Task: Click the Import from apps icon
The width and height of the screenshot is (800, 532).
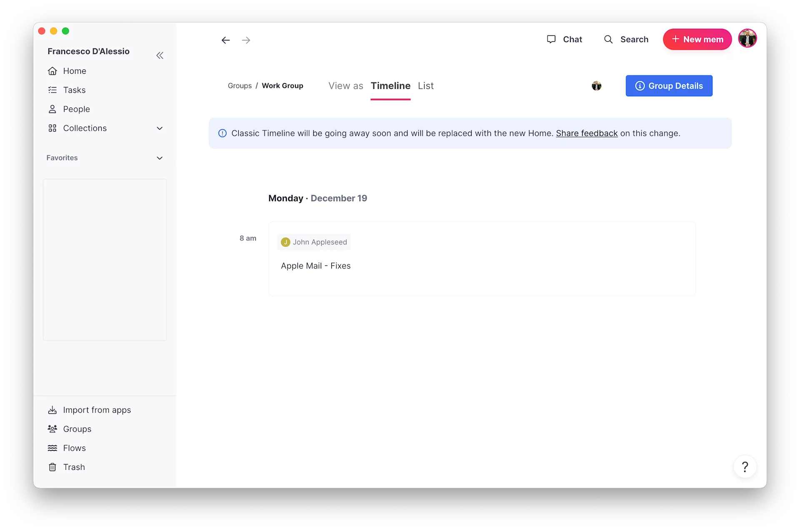Action: tap(52, 410)
